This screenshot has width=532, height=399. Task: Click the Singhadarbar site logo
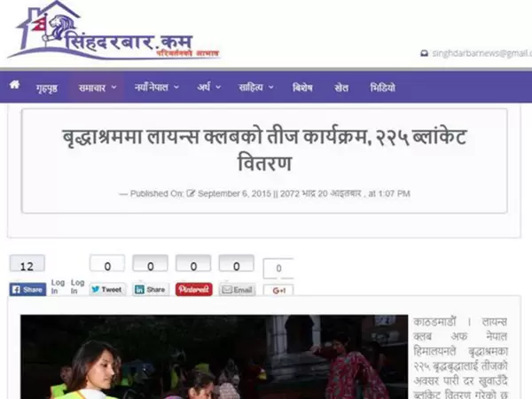point(113,31)
